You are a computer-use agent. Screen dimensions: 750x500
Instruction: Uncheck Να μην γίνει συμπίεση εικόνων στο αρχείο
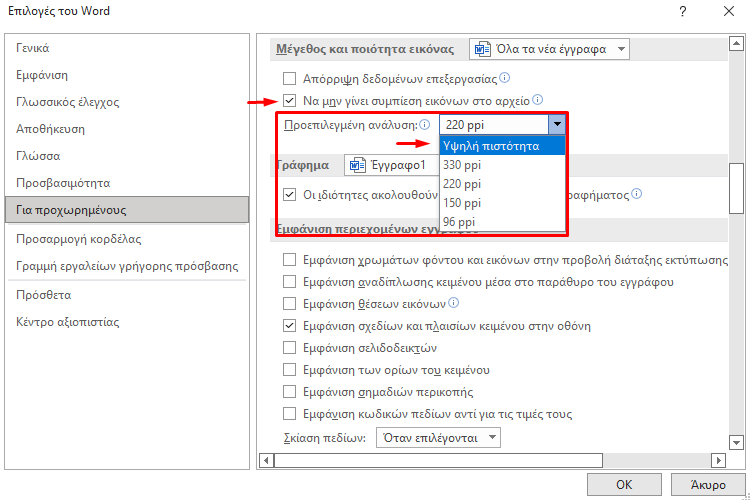(x=289, y=100)
